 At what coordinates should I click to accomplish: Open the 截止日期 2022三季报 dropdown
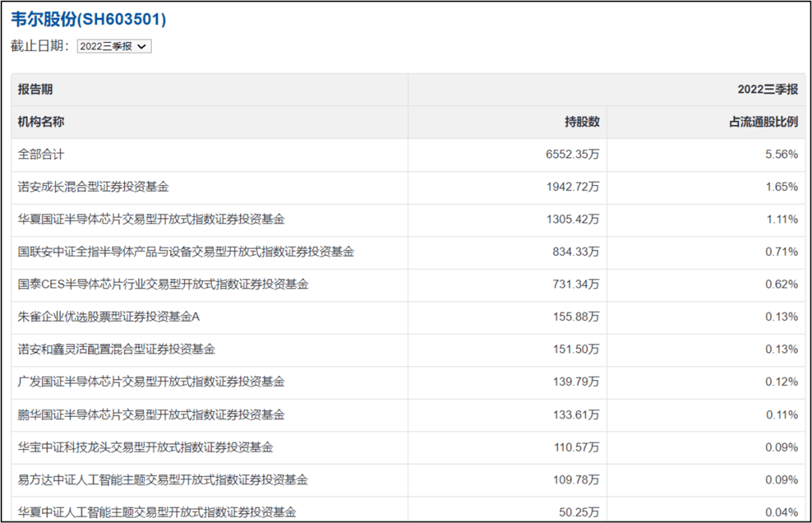pyautogui.click(x=114, y=46)
